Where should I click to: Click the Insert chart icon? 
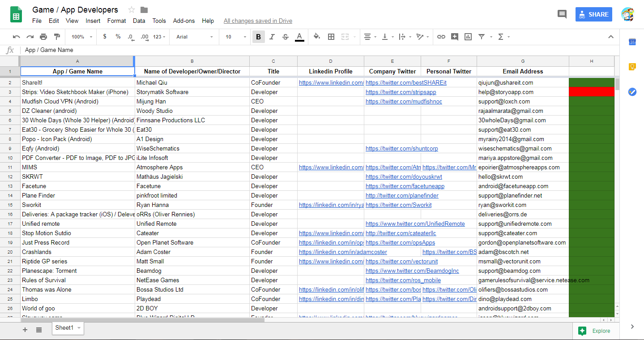click(x=468, y=37)
